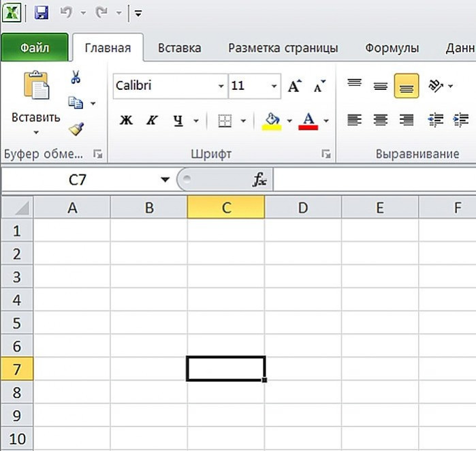Select column A header
This screenshot has width=476, height=451.
click(72, 207)
